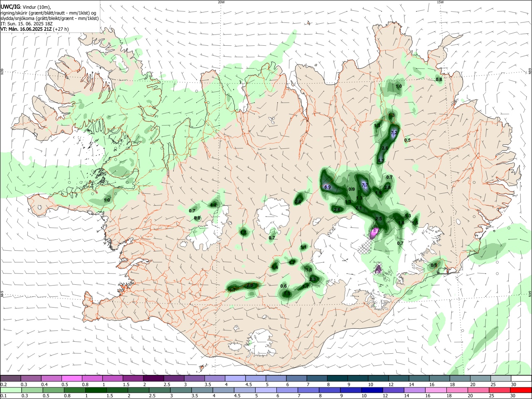Click the medium green 0.5 swatch in the lower scale

[53, 390]
